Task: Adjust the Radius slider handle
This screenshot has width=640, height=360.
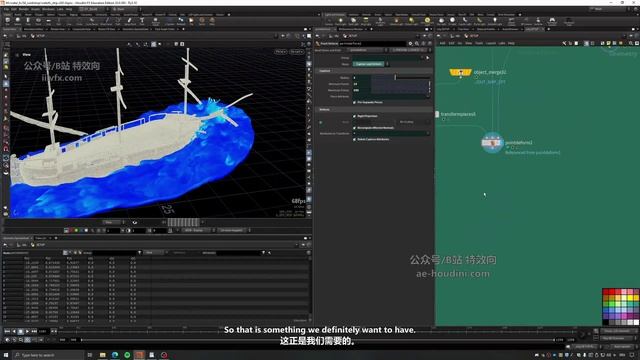Action: point(395,77)
